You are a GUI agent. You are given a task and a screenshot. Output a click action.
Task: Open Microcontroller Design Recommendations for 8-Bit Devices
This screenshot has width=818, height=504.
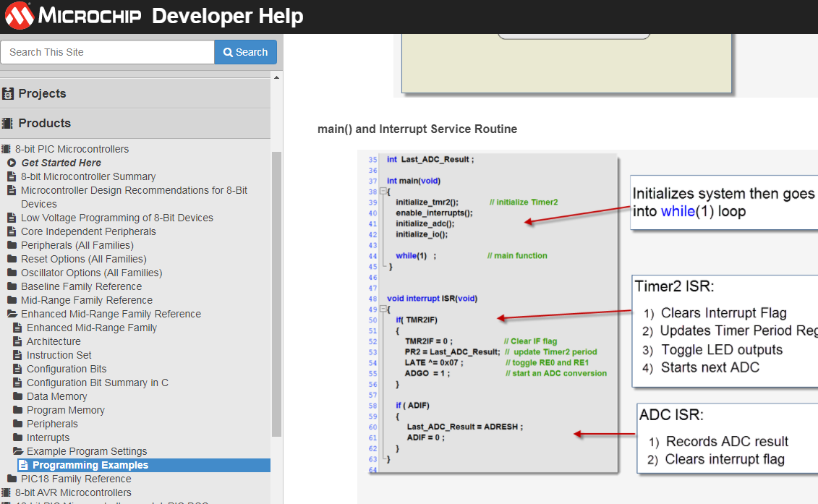click(x=134, y=197)
